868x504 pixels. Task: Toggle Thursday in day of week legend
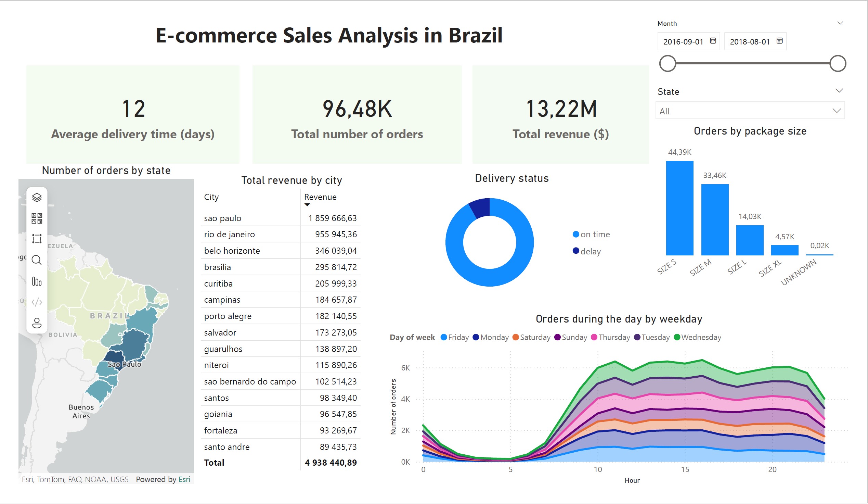point(610,337)
